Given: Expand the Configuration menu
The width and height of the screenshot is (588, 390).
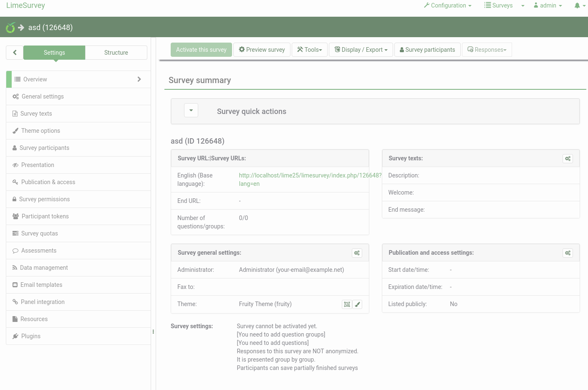Looking at the screenshot, I should (x=448, y=5).
